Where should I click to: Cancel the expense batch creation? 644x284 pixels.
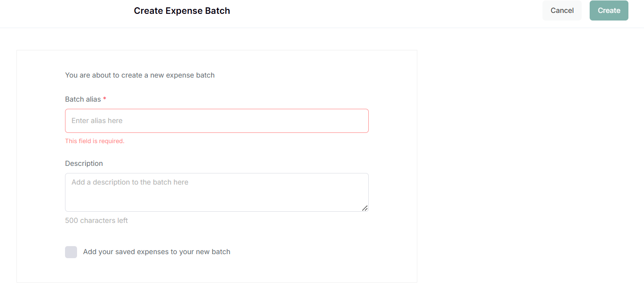pyautogui.click(x=562, y=11)
